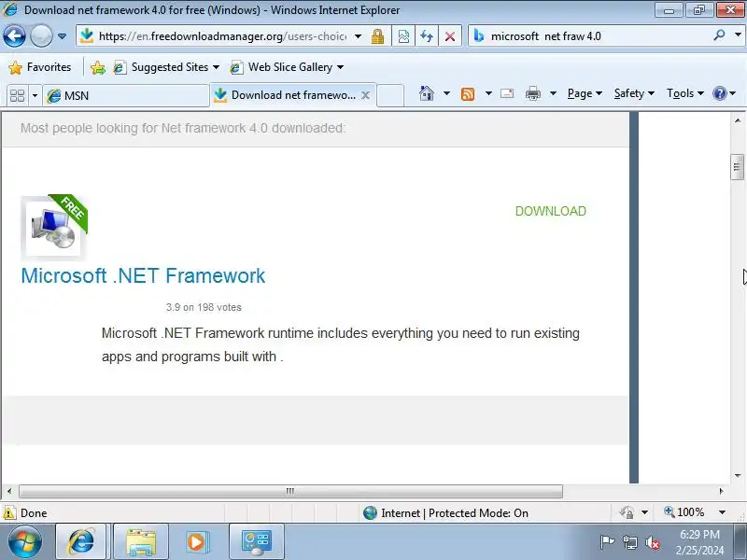Open the tab list dropdown arrow
The width and height of the screenshot is (747, 560).
pyautogui.click(x=35, y=96)
